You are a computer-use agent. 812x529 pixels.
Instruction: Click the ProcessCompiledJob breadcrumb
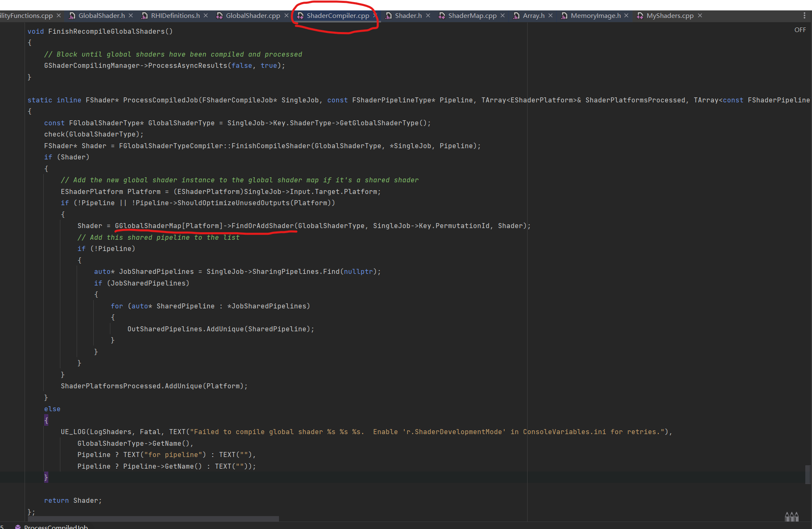tap(56, 527)
